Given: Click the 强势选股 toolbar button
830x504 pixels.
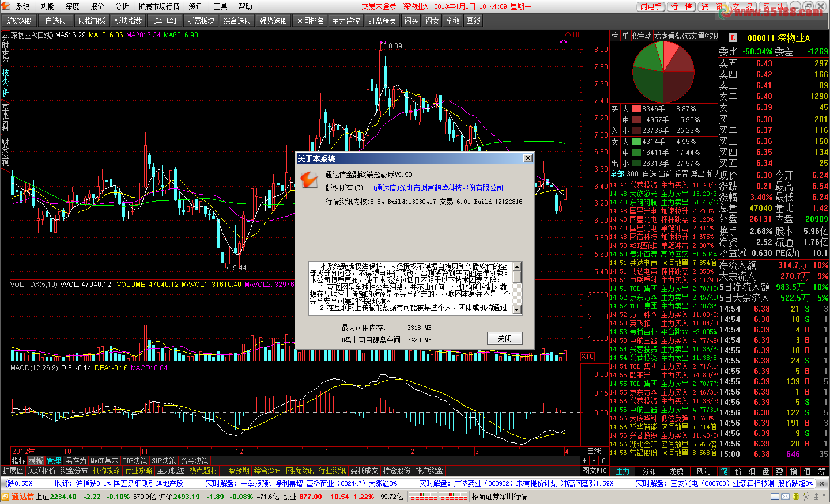Looking at the screenshot, I should click(274, 21).
